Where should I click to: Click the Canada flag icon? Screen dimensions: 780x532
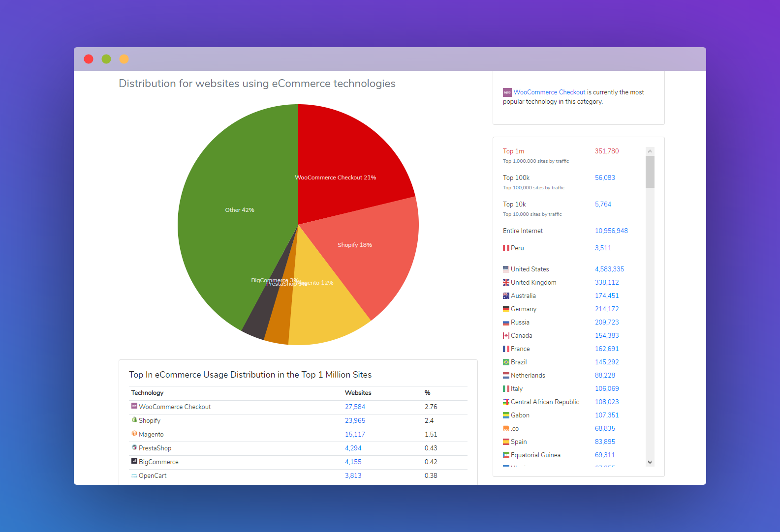506,336
